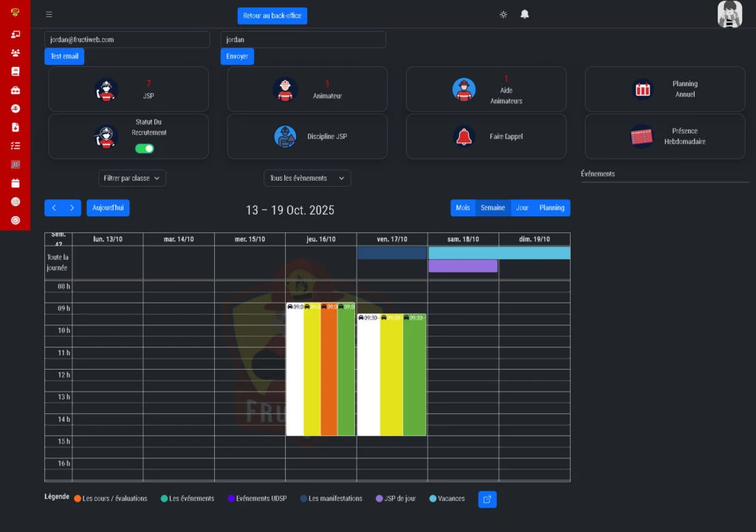The image size is (756, 532).
Task: Click the shield logo in sidebar
Action: [15, 12]
